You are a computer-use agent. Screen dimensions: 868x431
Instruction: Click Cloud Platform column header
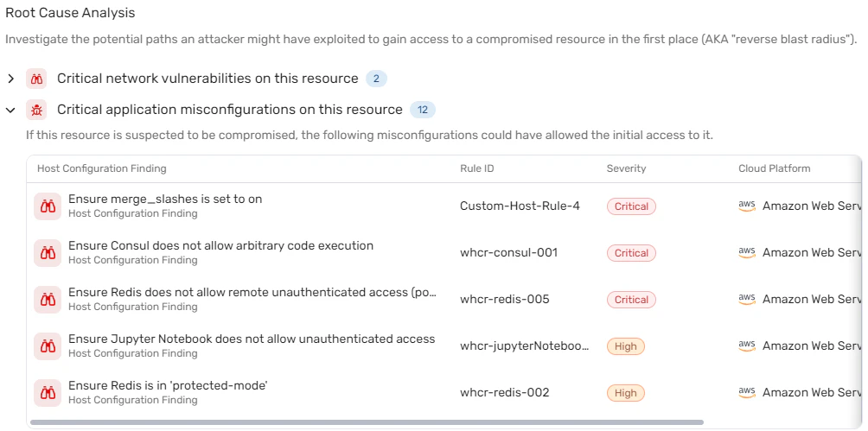pyautogui.click(x=774, y=168)
